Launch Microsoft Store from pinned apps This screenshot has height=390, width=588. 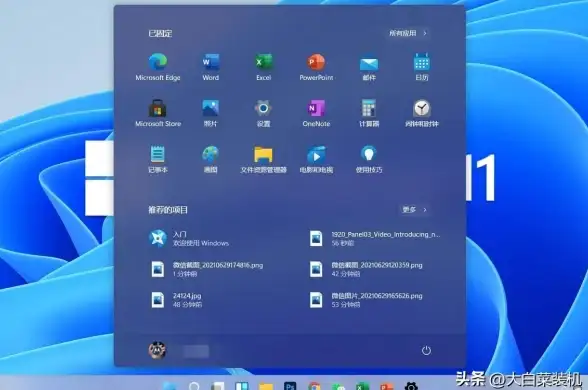158,113
